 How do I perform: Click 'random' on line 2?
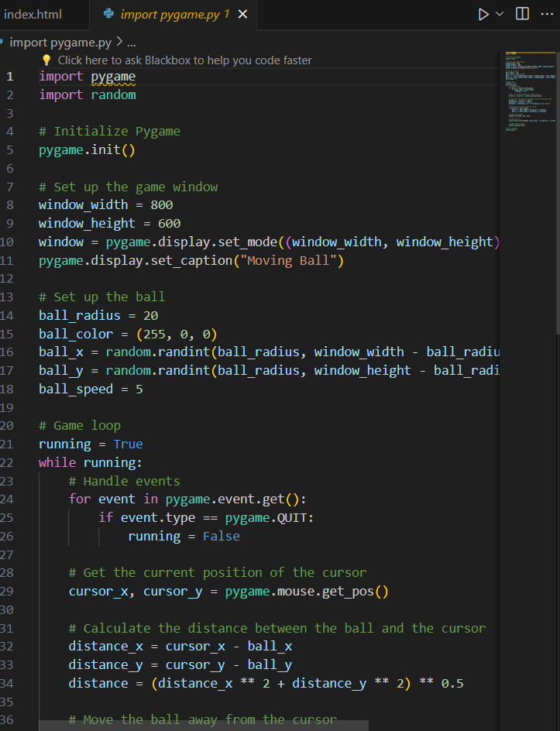tap(113, 94)
